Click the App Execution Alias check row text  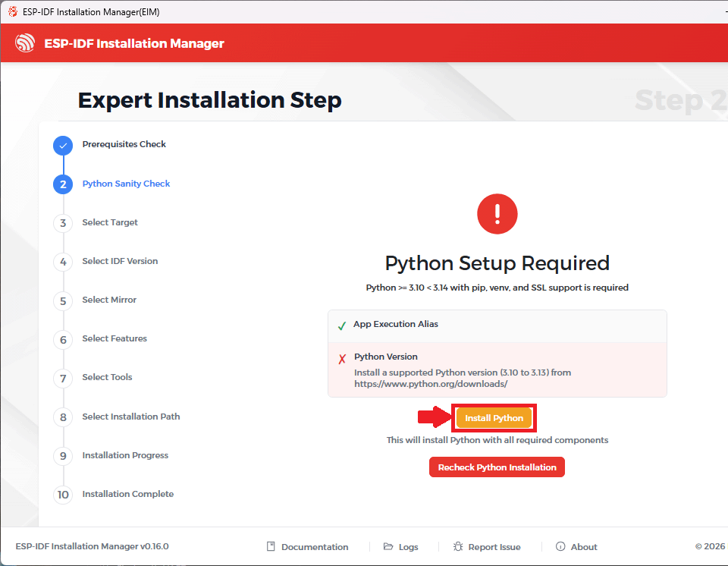click(396, 324)
